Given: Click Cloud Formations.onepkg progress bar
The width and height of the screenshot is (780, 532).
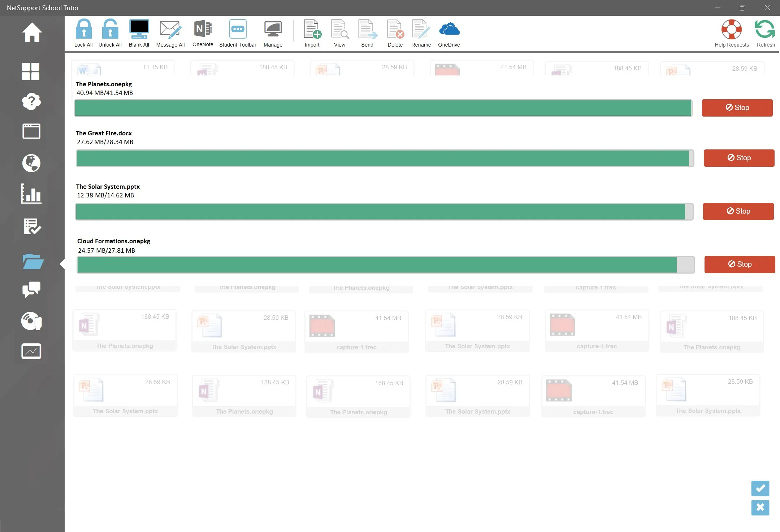Looking at the screenshot, I should (x=386, y=265).
